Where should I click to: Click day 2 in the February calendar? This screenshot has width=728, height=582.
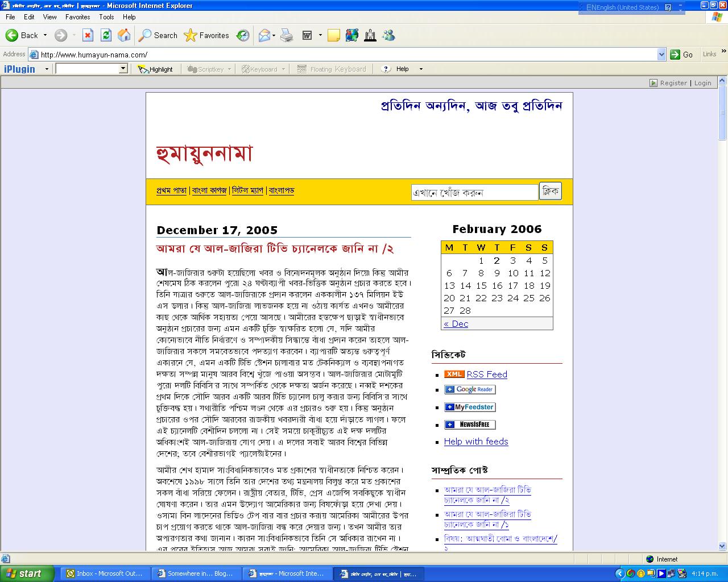[x=497, y=260]
